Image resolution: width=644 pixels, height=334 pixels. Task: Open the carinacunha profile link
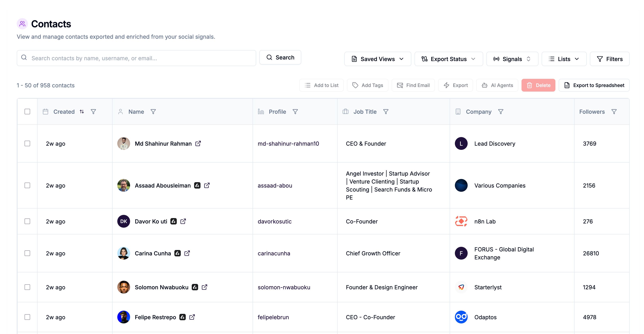click(x=274, y=253)
